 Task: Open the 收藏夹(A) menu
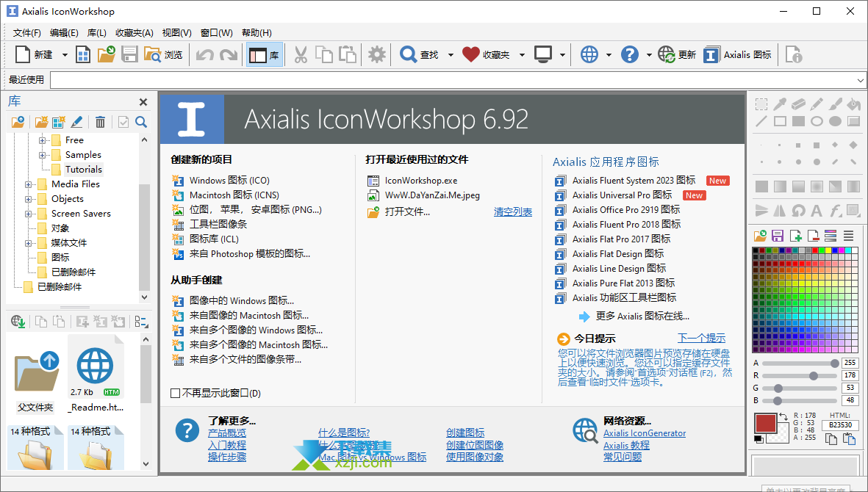coord(134,32)
